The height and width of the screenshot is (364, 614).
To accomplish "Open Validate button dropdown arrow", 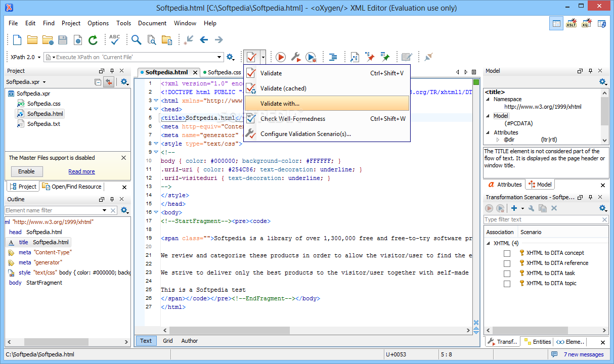I will click(264, 57).
